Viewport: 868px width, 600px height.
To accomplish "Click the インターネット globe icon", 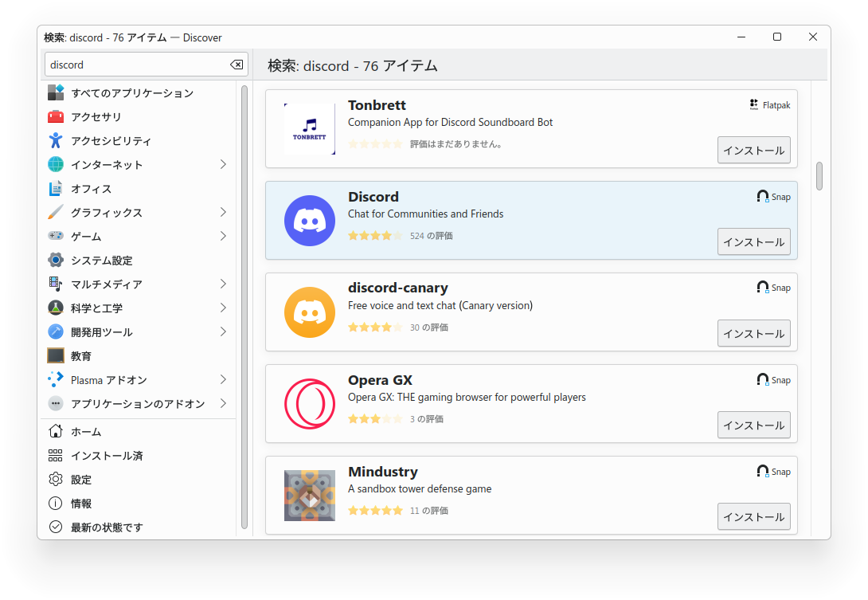I will pyautogui.click(x=56, y=165).
